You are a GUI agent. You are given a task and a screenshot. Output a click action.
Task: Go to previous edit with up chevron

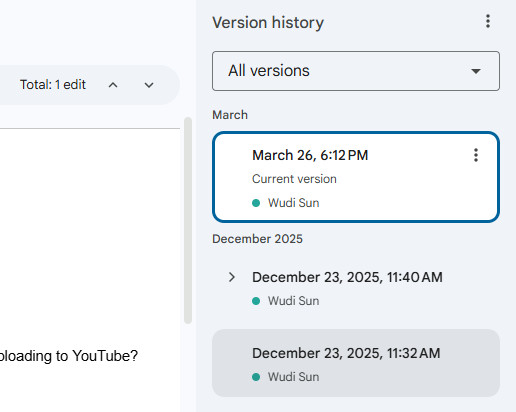pos(113,85)
